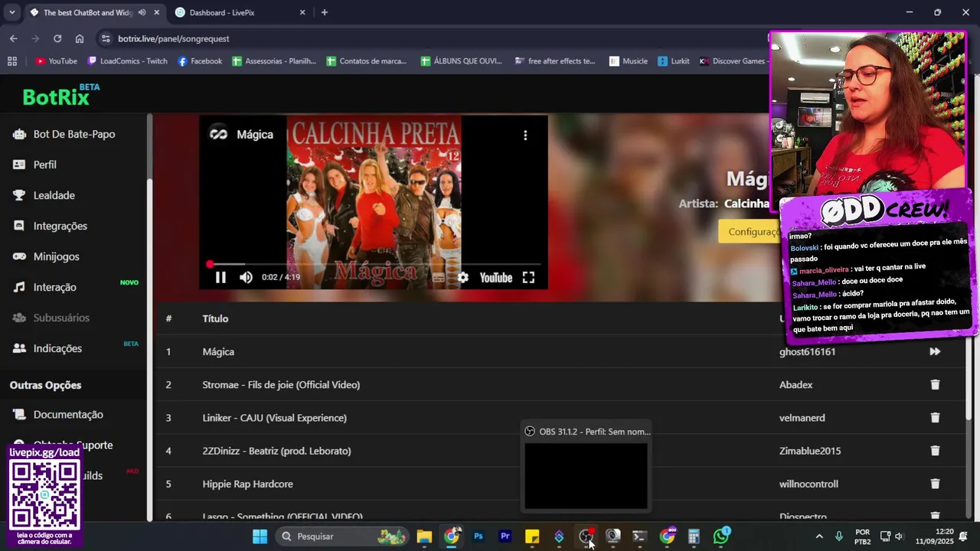Open Premiere Pro from the taskbar
Viewport: 980px width, 551px height.
pos(505,536)
